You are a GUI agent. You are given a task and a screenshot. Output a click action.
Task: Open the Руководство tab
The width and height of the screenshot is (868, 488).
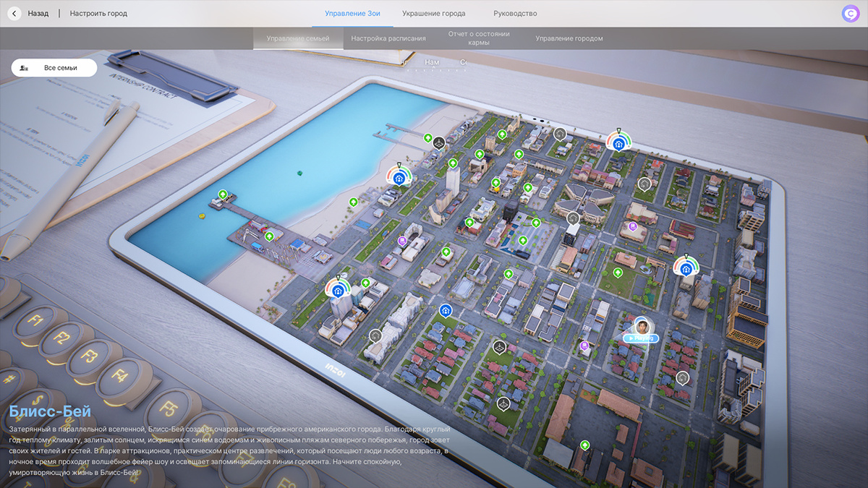[515, 13]
